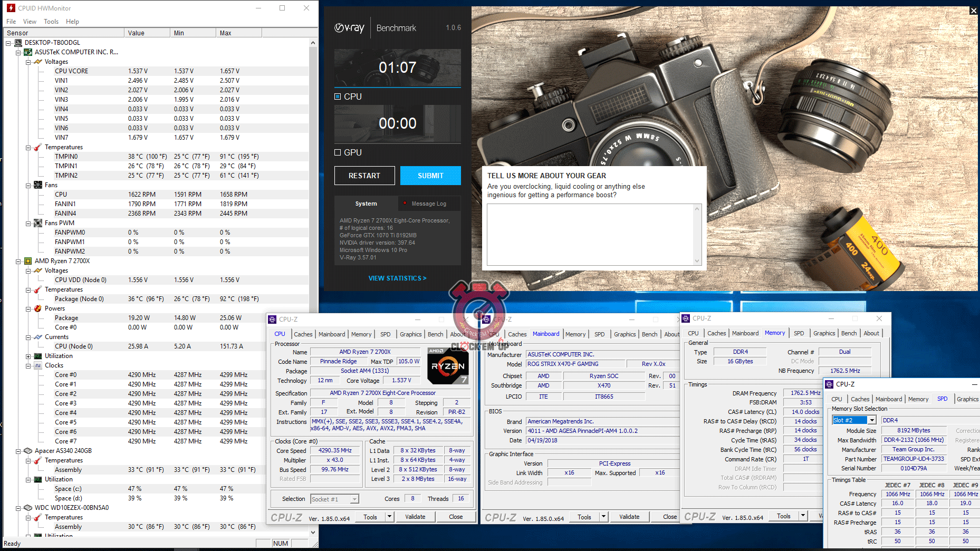Viewport: 980px width, 551px height.
Task: Follow the VIEW STATISTICS link
Action: point(397,278)
